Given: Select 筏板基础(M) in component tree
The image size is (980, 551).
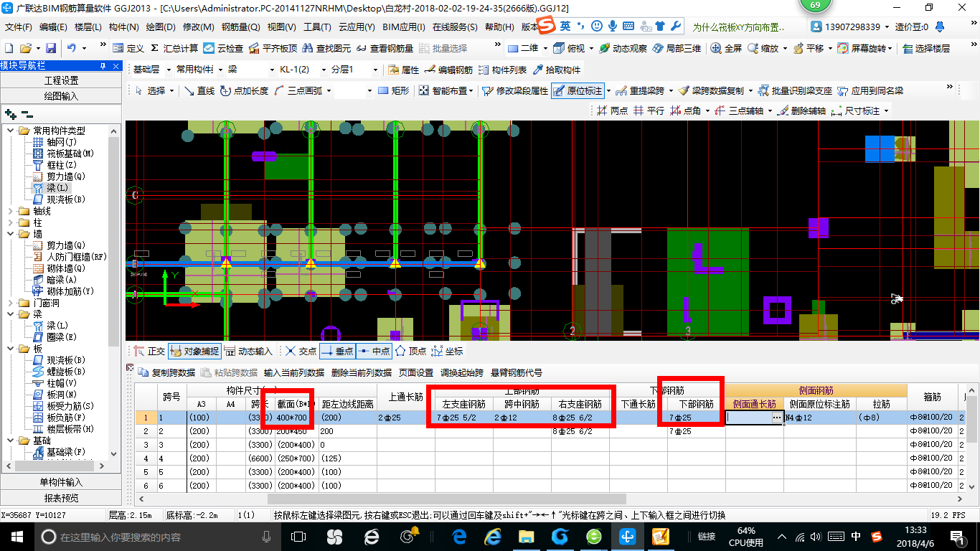Looking at the screenshot, I should [63, 154].
